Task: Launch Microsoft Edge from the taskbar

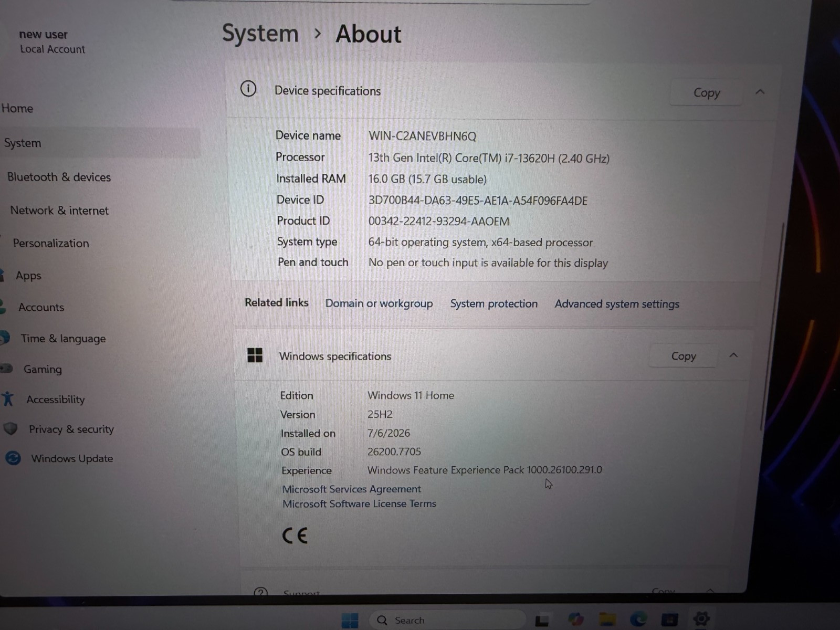Action: click(638, 619)
